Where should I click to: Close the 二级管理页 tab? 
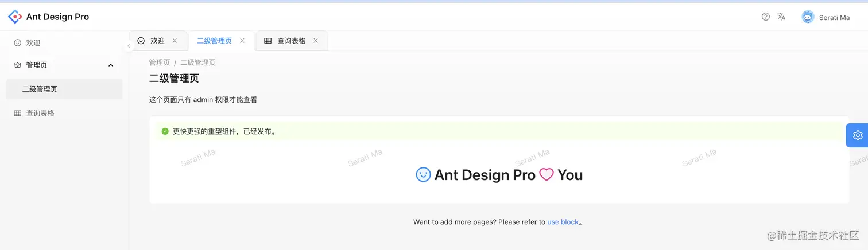pyautogui.click(x=242, y=41)
